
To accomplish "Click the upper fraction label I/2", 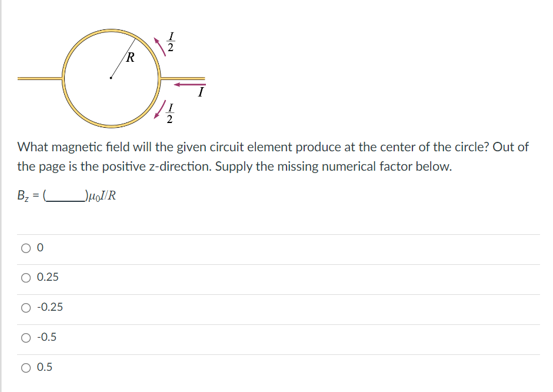I will 171,41.
